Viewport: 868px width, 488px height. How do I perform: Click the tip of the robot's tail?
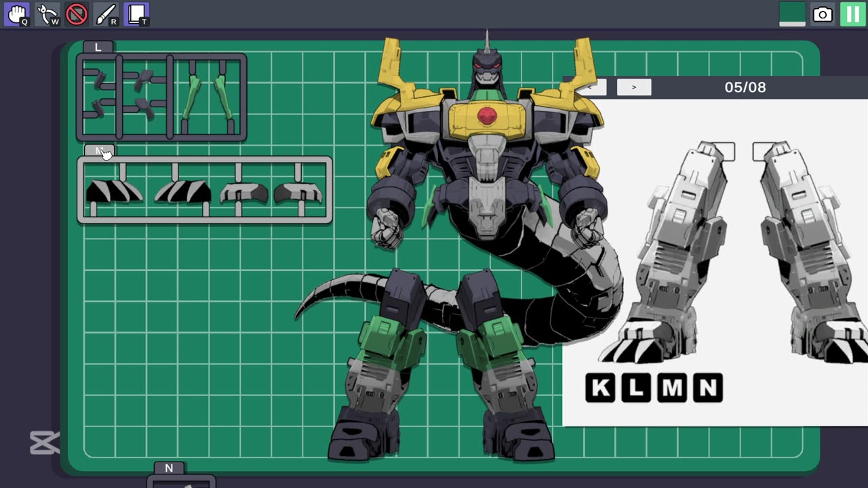pyautogui.click(x=298, y=314)
